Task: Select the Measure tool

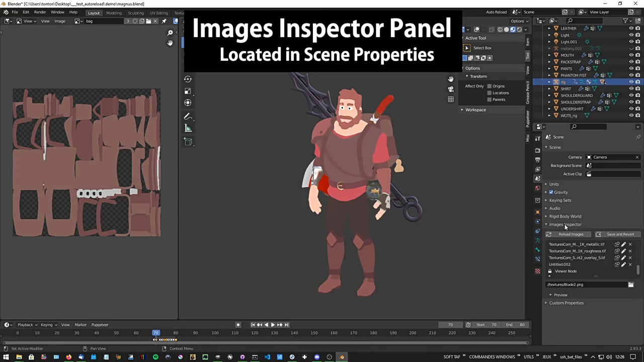Action: point(188,129)
